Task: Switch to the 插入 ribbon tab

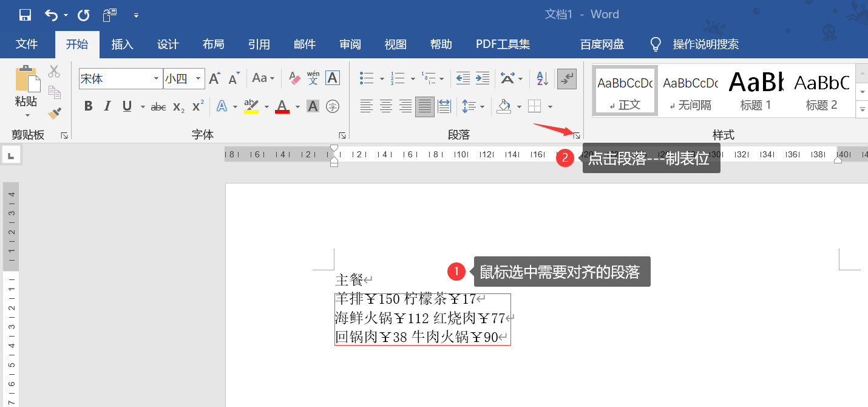Action: click(x=121, y=44)
